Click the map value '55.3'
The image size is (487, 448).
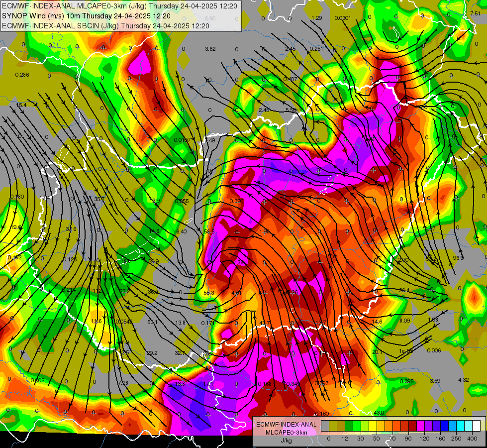click(x=209, y=293)
